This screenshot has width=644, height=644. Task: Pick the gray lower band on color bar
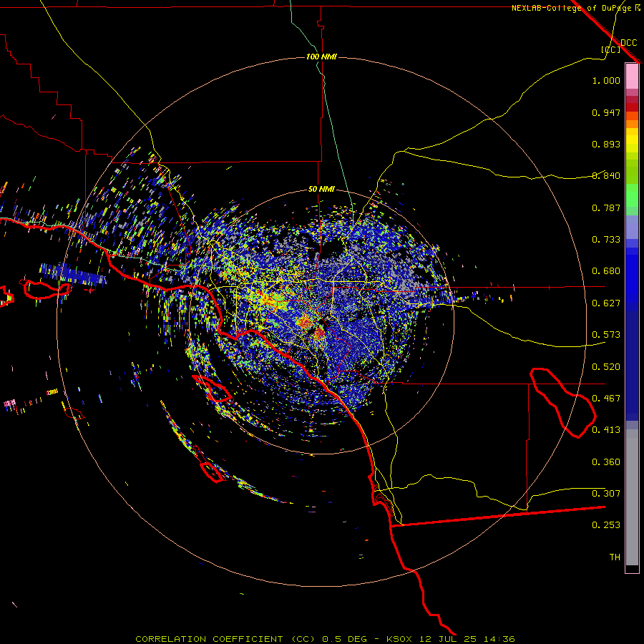click(632, 497)
